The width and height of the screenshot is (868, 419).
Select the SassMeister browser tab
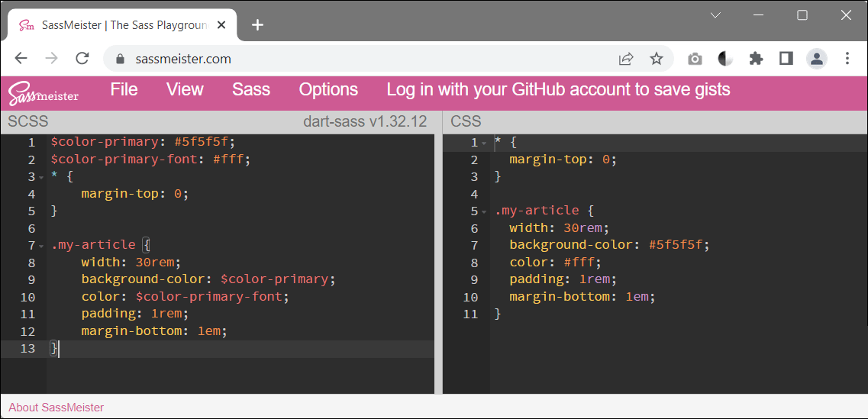122,25
